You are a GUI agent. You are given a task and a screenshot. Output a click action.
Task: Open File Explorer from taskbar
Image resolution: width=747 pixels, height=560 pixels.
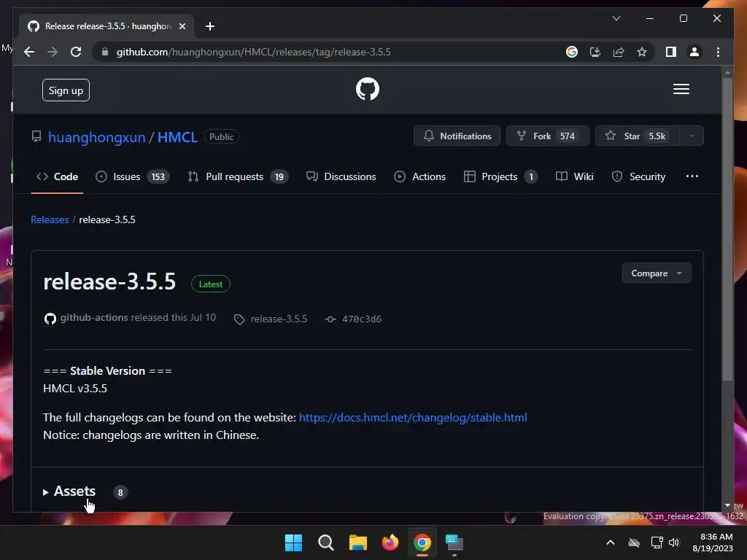pos(357,542)
